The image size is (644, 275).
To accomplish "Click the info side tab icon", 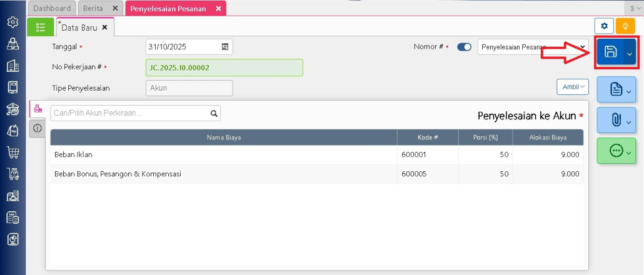I will tap(38, 128).
